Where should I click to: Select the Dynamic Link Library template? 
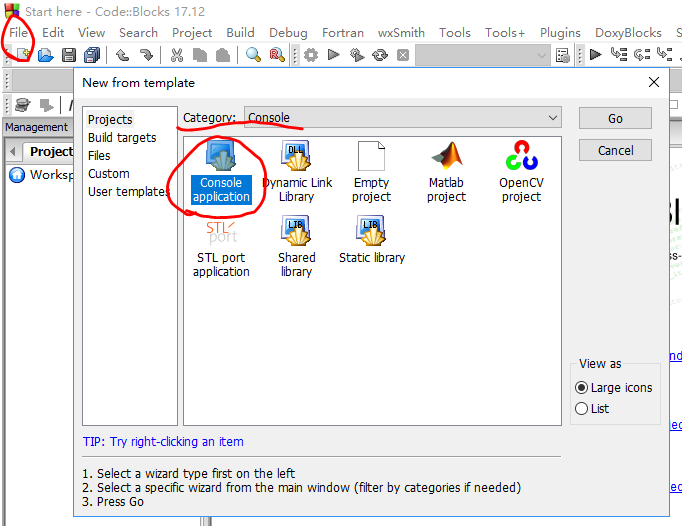pos(297,171)
